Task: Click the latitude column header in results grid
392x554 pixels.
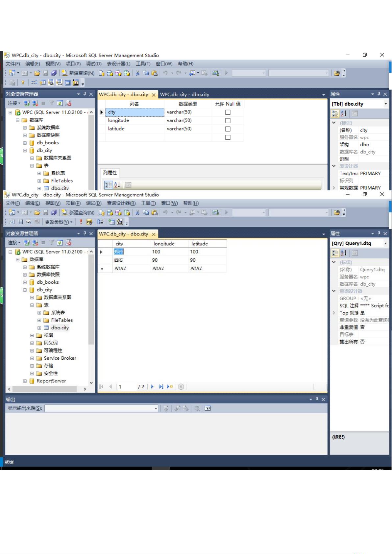Action: tap(208, 244)
